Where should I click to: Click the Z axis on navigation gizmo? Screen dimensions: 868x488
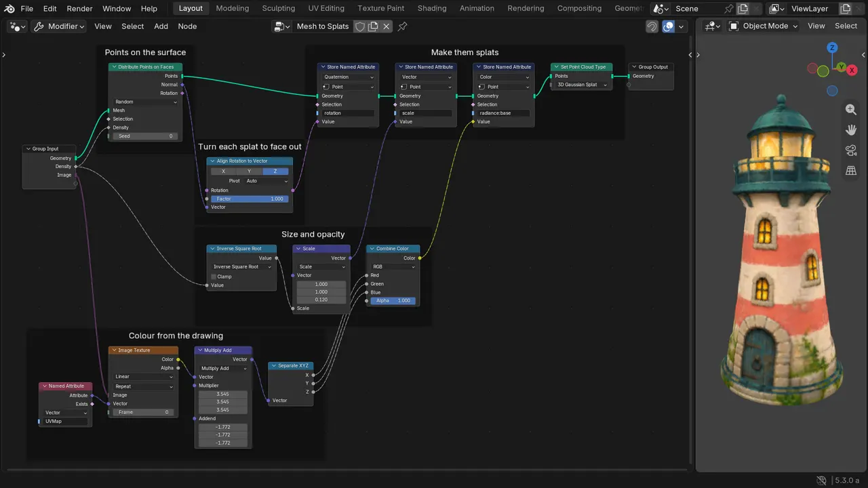[x=832, y=47]
